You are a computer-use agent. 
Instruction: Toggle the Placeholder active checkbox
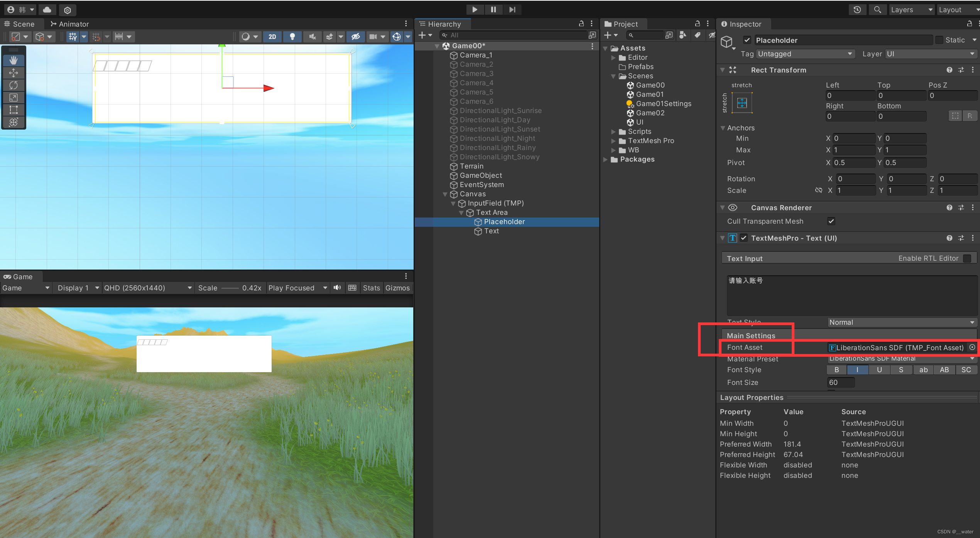click(747, 40)
